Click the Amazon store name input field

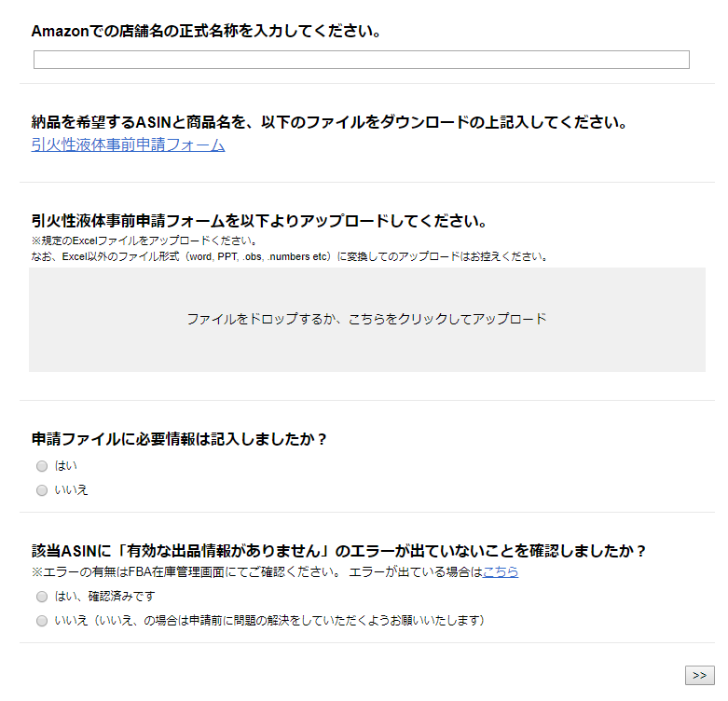tap(361, 60)
